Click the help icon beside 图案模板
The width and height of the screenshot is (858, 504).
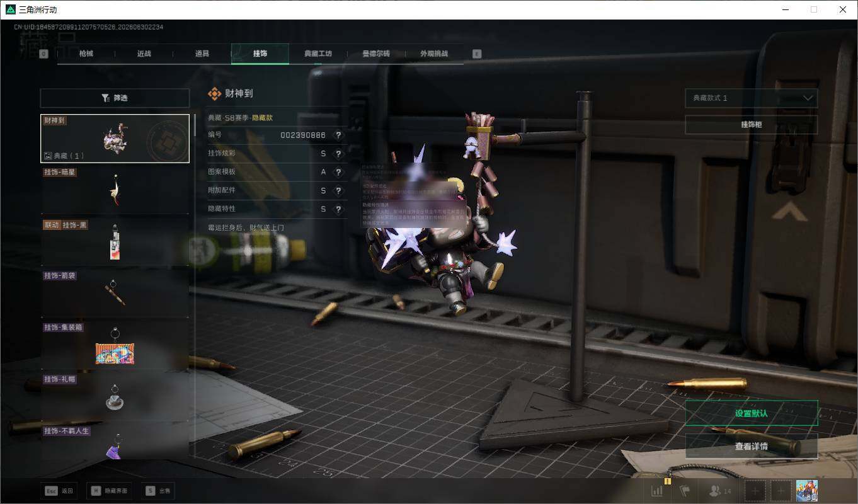coord(338,172)
